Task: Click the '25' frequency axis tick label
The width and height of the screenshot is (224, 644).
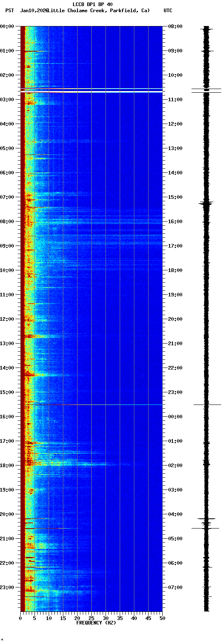Action: (x=91, y=618)
